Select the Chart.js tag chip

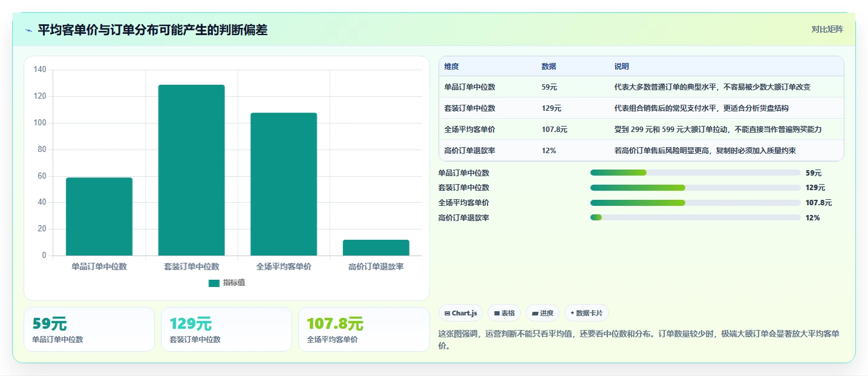(460, 313)
